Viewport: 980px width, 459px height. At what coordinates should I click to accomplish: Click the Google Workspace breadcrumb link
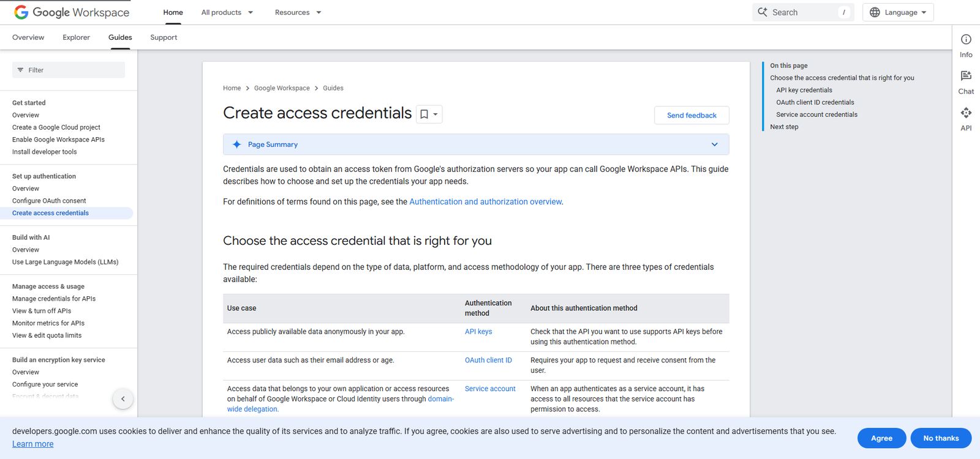282,88
